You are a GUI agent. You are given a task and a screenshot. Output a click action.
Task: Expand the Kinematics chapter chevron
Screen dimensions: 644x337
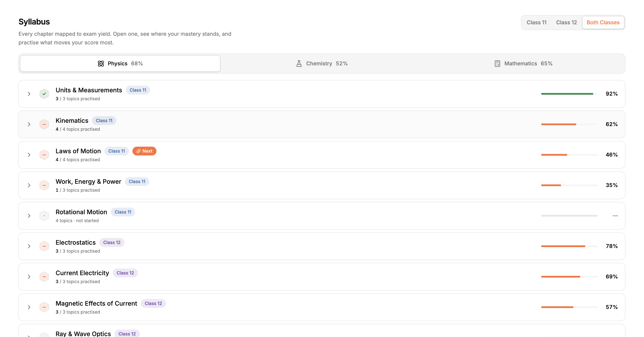pyautogui.click(x=29, y=124)
